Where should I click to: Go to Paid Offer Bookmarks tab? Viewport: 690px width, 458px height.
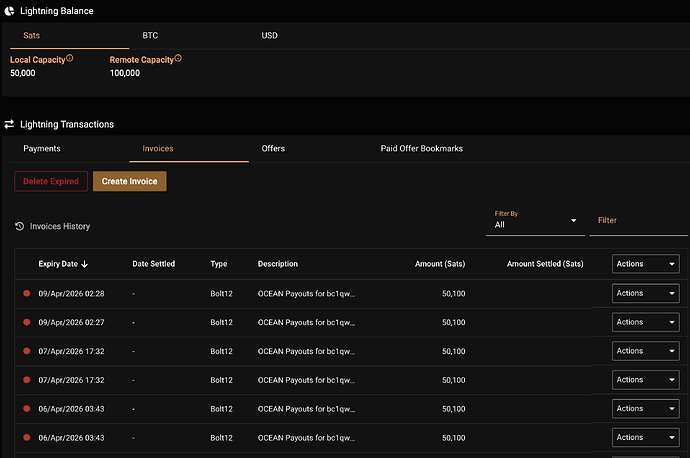tap(422, 149)
